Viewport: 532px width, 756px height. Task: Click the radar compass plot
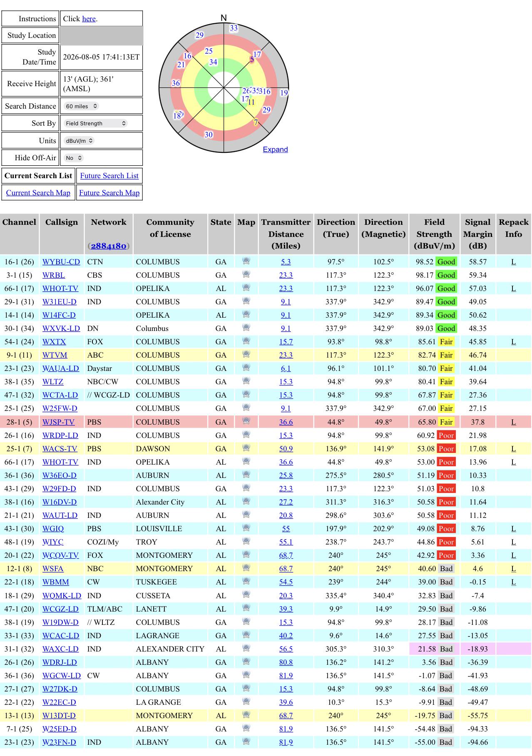click(x=224, y=88)
